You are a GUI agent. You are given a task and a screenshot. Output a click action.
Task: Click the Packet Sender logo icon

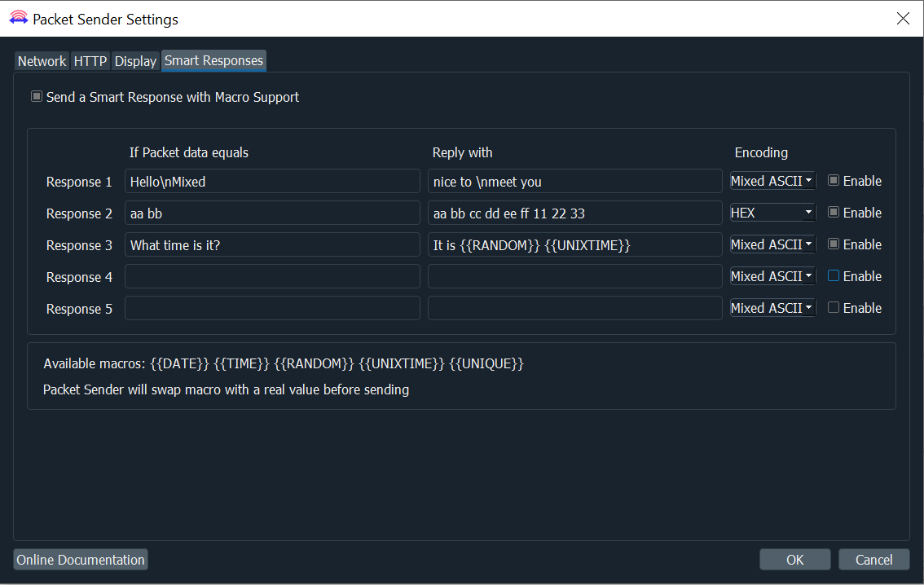tap(19, 18)
